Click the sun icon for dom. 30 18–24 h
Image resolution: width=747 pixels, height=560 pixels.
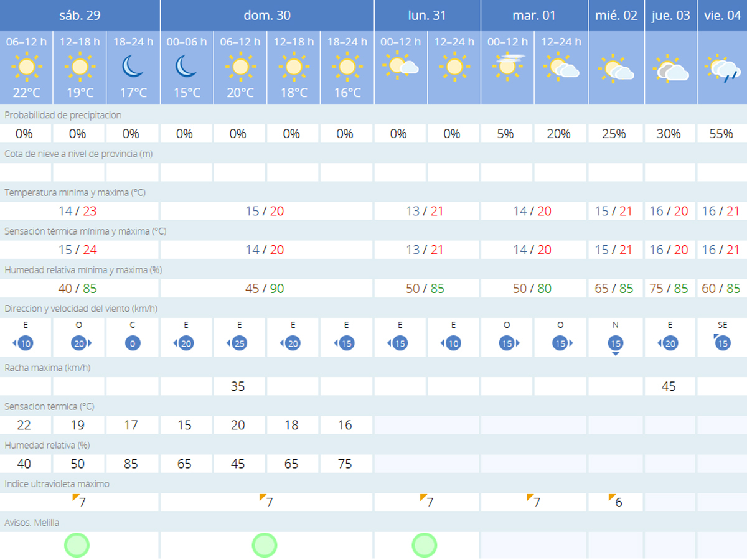pos(347,67)
